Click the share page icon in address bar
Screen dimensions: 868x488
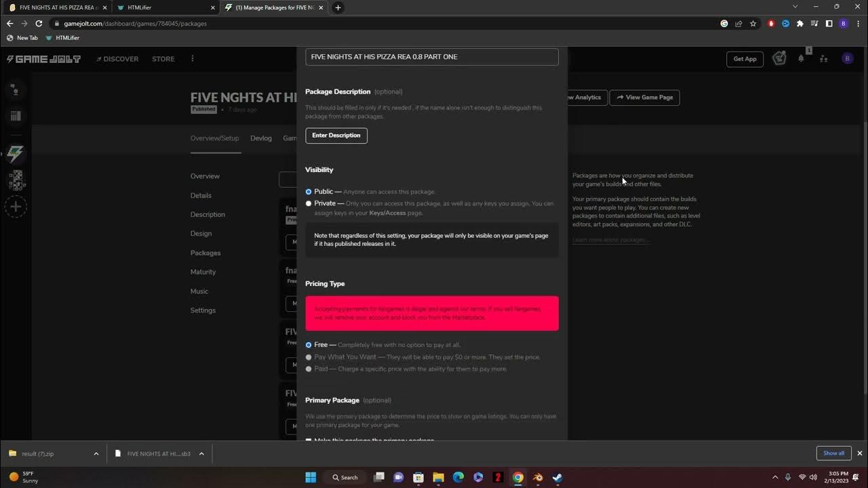click(x=738, y=23)
